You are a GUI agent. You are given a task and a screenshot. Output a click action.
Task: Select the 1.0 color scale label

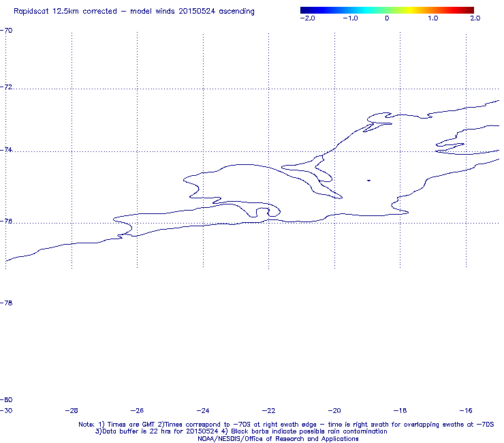coord(433,18)
